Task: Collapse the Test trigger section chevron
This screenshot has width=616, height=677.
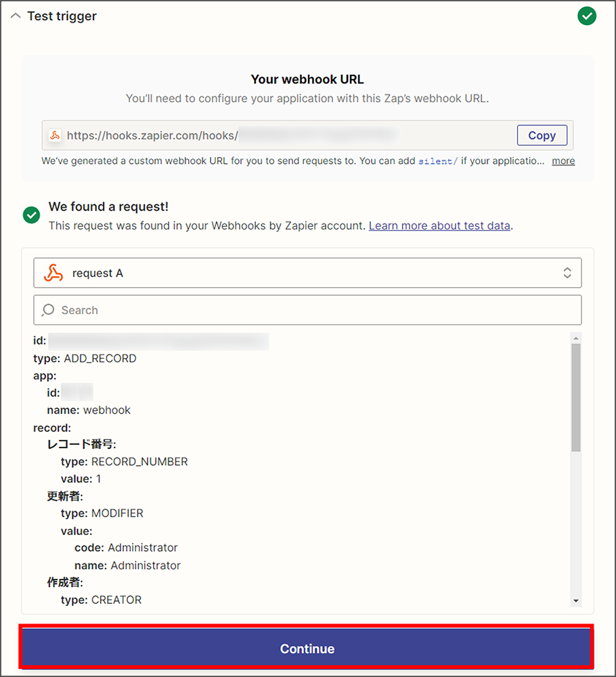Action: (x=16, y=16)
